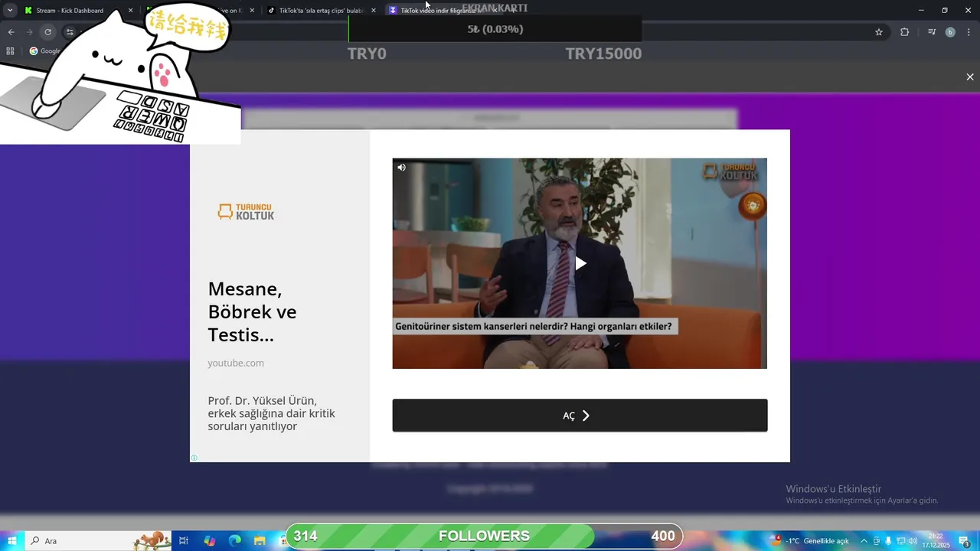The width and height of the screenshot is (980, 551).
Task: Open the media control icon in toolbar
Action: click(932, 32)
